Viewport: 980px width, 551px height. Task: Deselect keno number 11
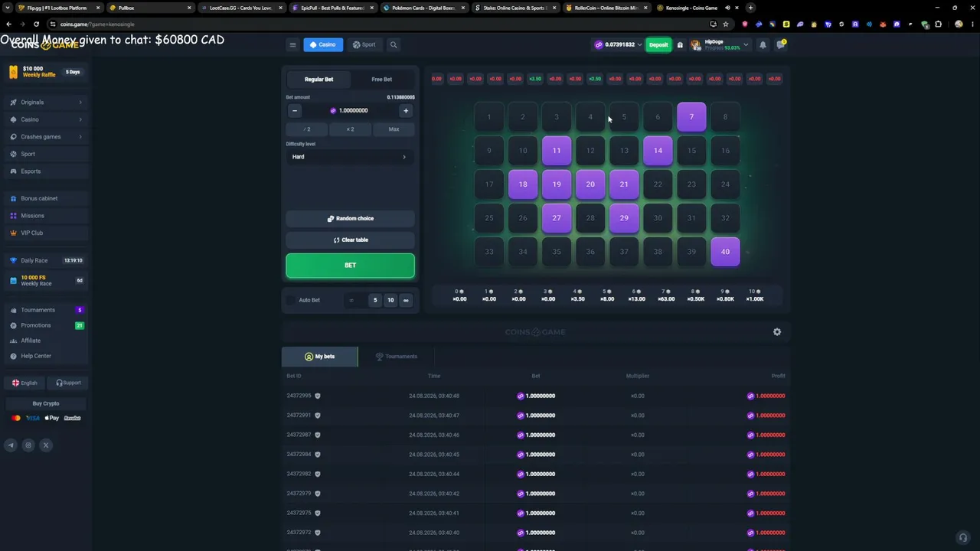[x=557, y=151]
